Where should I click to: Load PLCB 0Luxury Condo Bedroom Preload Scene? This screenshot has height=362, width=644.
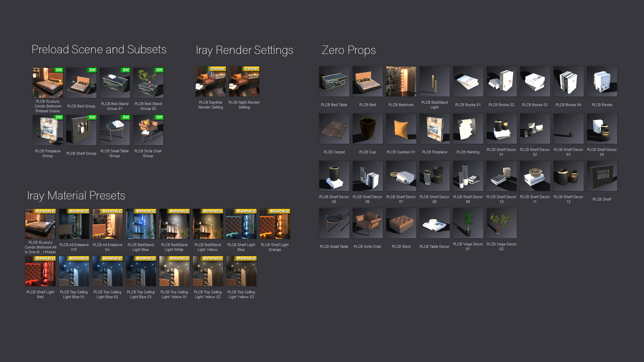pos(48,83)
